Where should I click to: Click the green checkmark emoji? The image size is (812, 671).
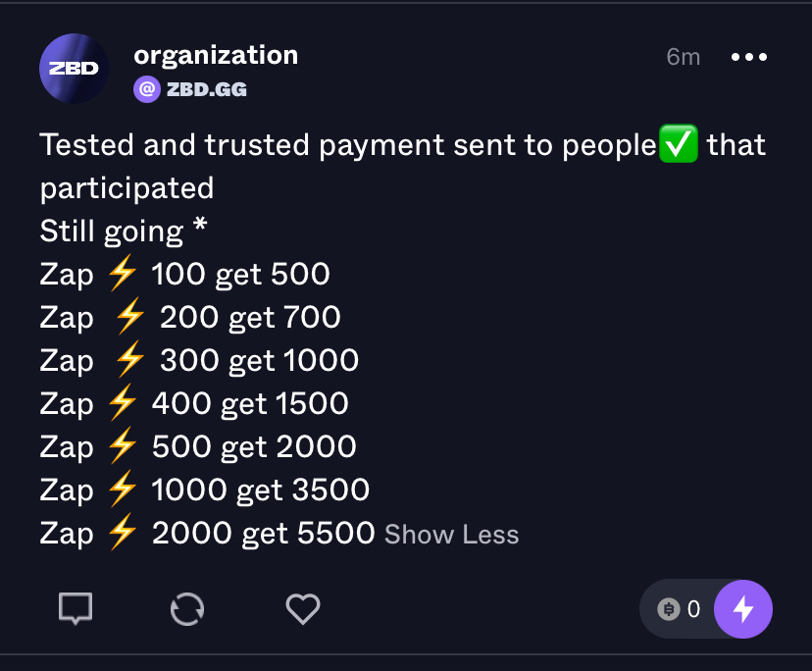680,145
